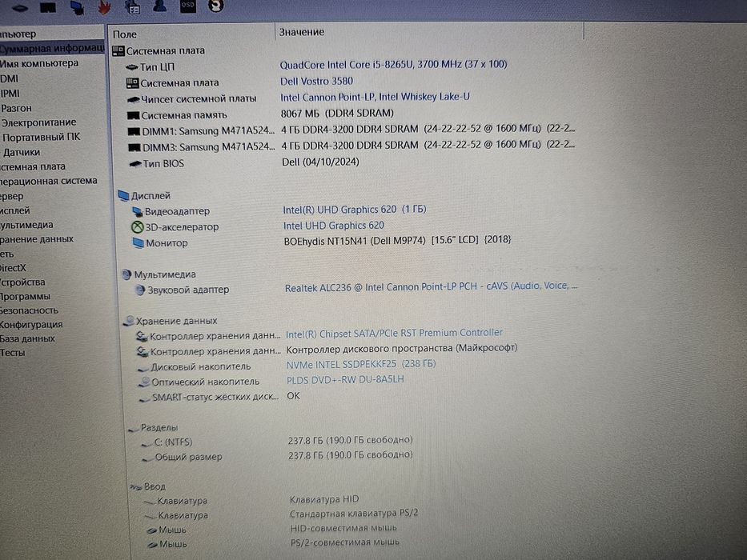Click the Мультимедиа group speaker icon

point(127,274)
